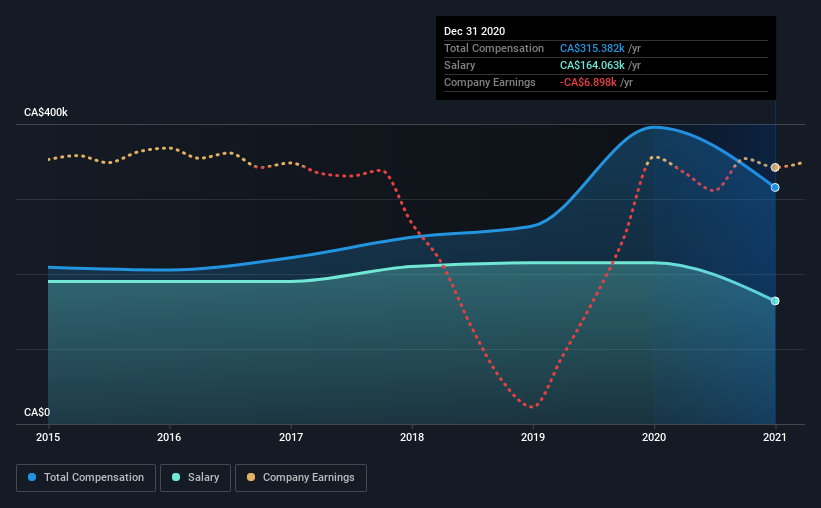Screen dimensions: 821x508
Task: Click the Dec 31 2020 tooltip date
Action: tap(474, 31)
